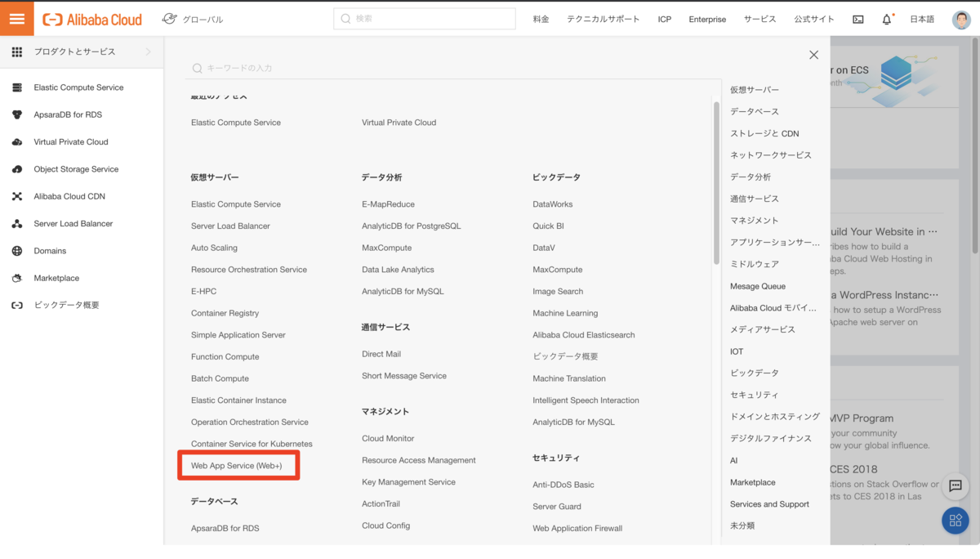Open DataWorks service

click(553, 204)
